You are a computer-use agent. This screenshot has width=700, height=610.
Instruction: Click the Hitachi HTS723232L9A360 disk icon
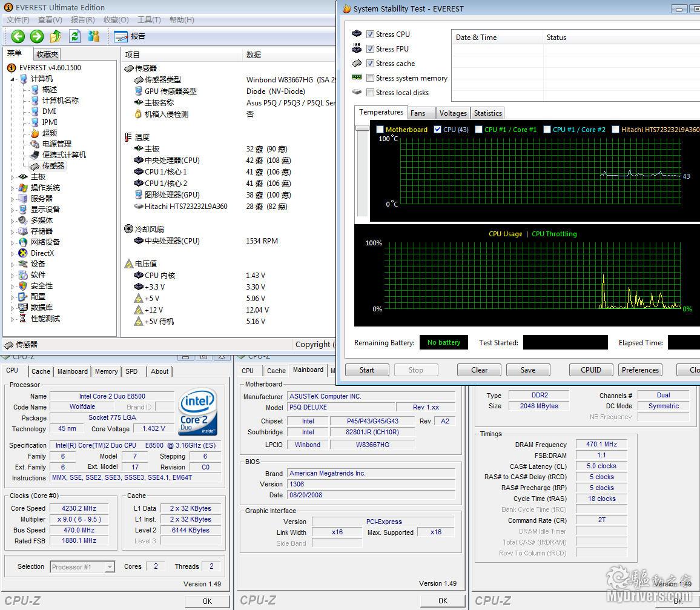(x=139, y=207)
